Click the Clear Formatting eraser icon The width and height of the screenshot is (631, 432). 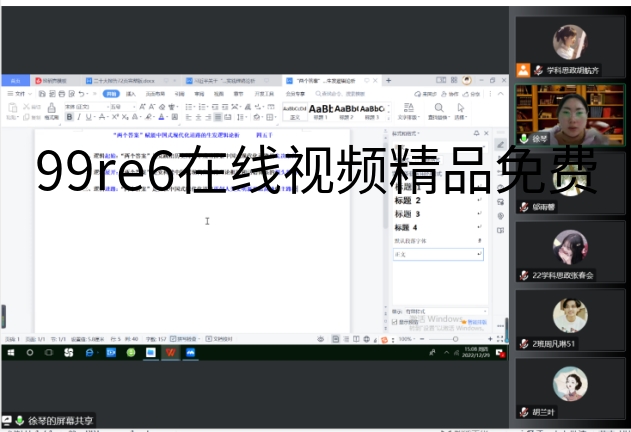(162, 107)
